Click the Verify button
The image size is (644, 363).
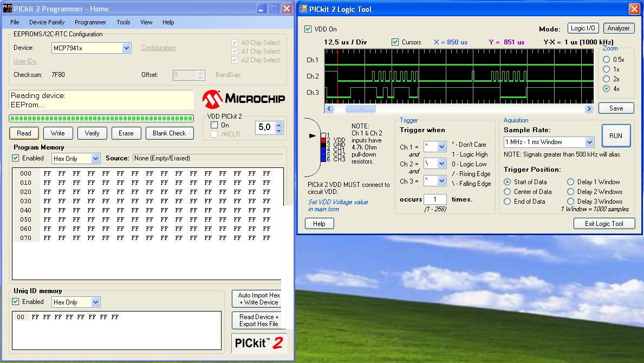(92, 133)
